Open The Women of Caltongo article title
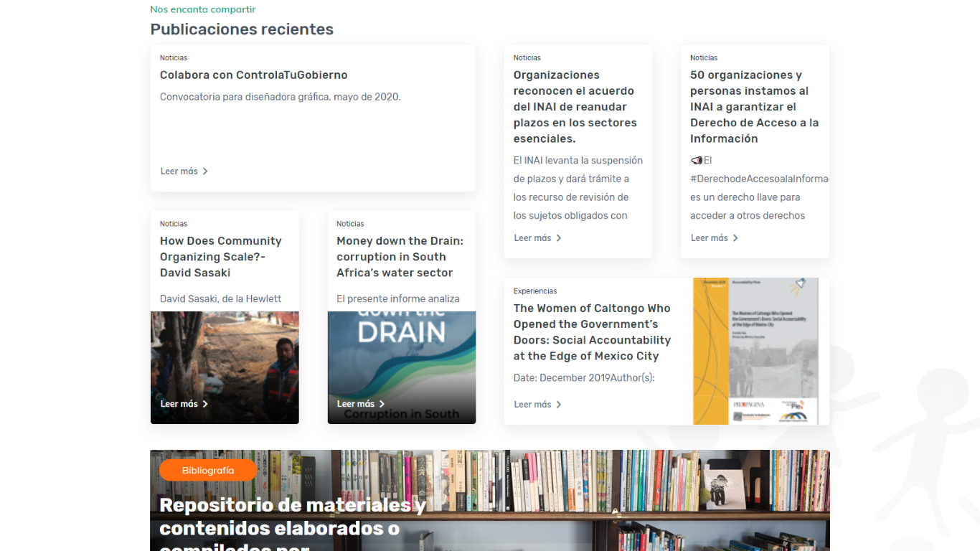980x551 pixels. [592, 332]
